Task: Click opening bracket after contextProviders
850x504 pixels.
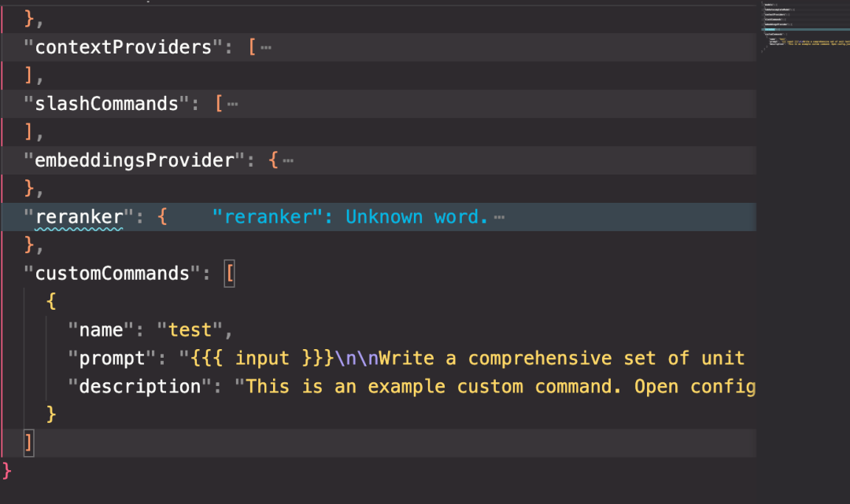Action: pos(252,47)
